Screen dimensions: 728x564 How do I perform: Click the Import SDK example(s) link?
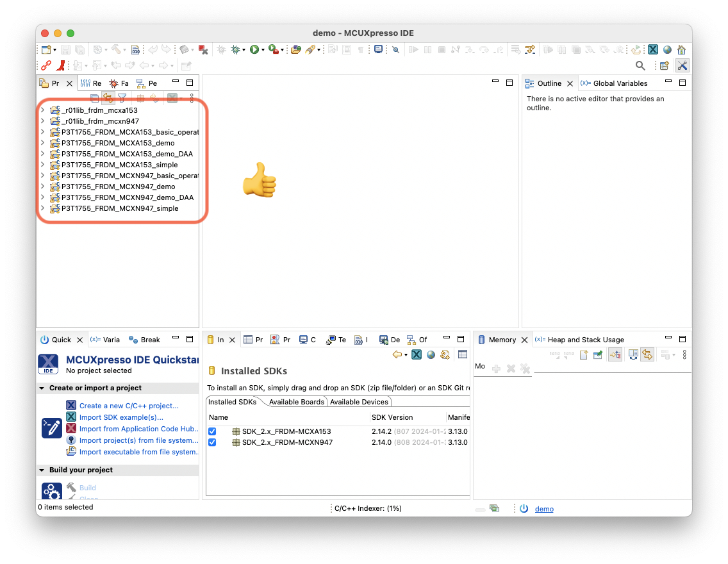coord(120,417)
